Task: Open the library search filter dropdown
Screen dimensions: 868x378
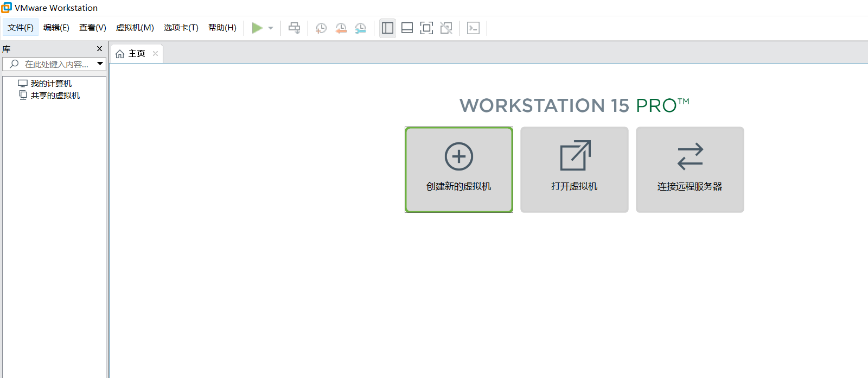Action: [100, 64]
